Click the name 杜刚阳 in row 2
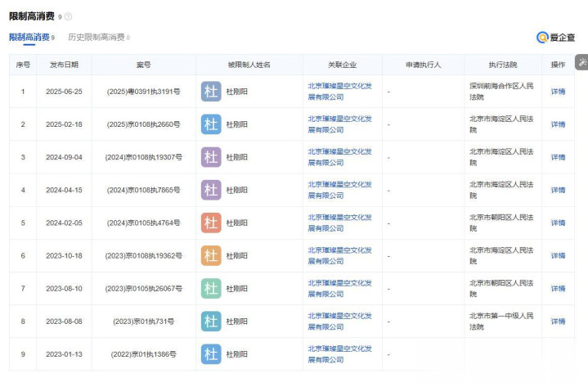588x387 pixels. [237, 124]
